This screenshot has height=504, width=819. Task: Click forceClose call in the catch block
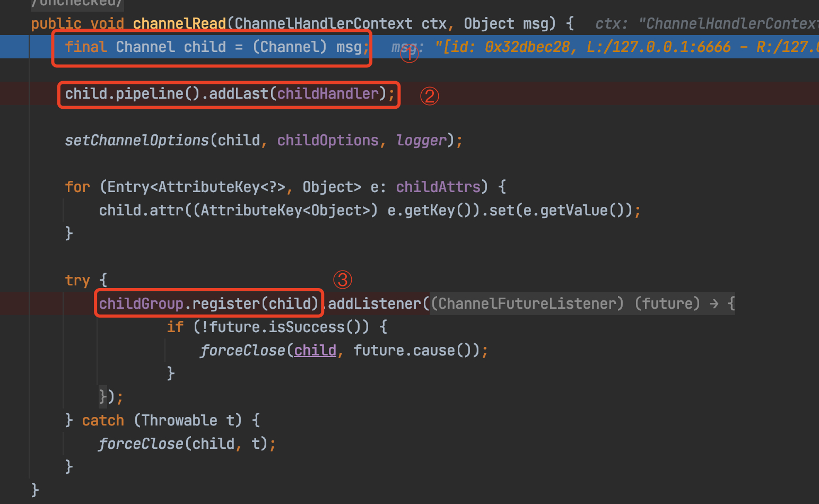point(141,444)
